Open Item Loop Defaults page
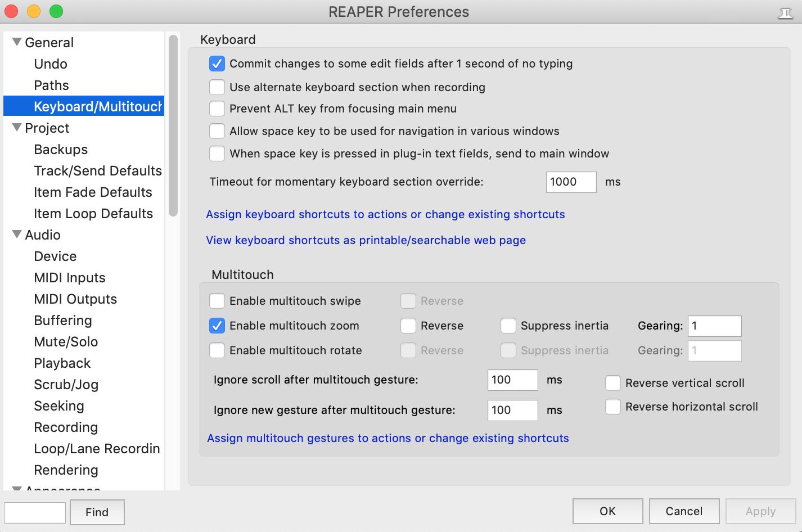 coord(93,214)
